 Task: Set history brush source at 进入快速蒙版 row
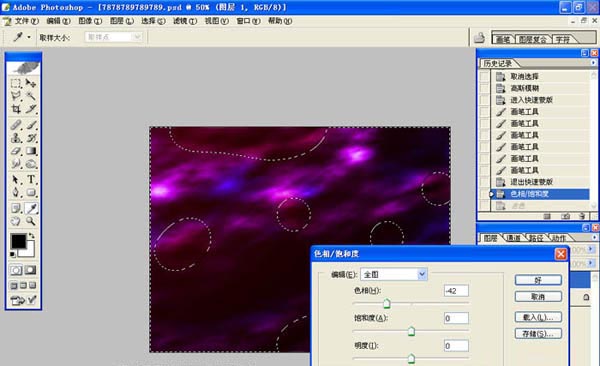(x=484, y=100)
